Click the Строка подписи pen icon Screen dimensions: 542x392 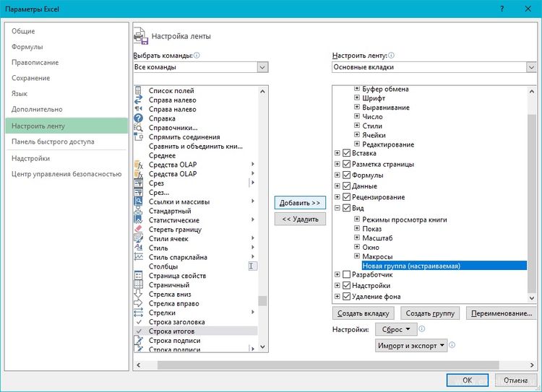click(x=138, y=341)
